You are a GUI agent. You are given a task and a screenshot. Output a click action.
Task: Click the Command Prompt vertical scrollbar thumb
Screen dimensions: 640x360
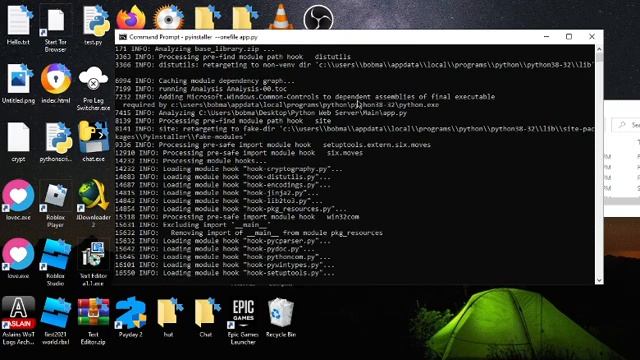599,57
